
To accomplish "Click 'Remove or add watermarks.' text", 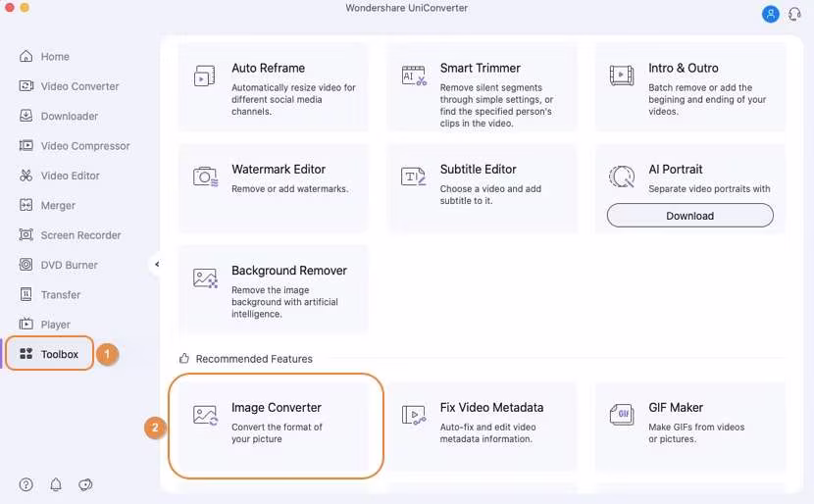I will [x=289, y=189].
